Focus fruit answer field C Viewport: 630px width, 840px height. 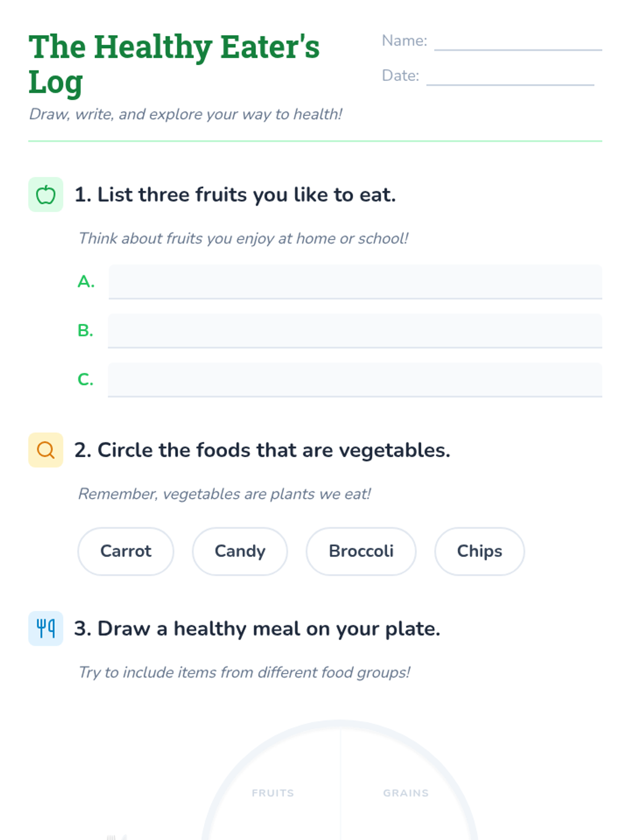click(x=355, y=380)
